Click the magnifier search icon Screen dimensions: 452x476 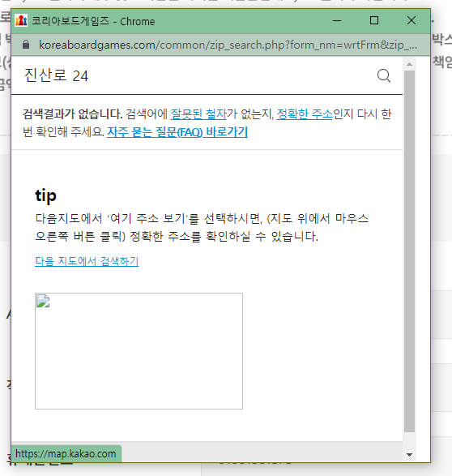click(384, 75)
